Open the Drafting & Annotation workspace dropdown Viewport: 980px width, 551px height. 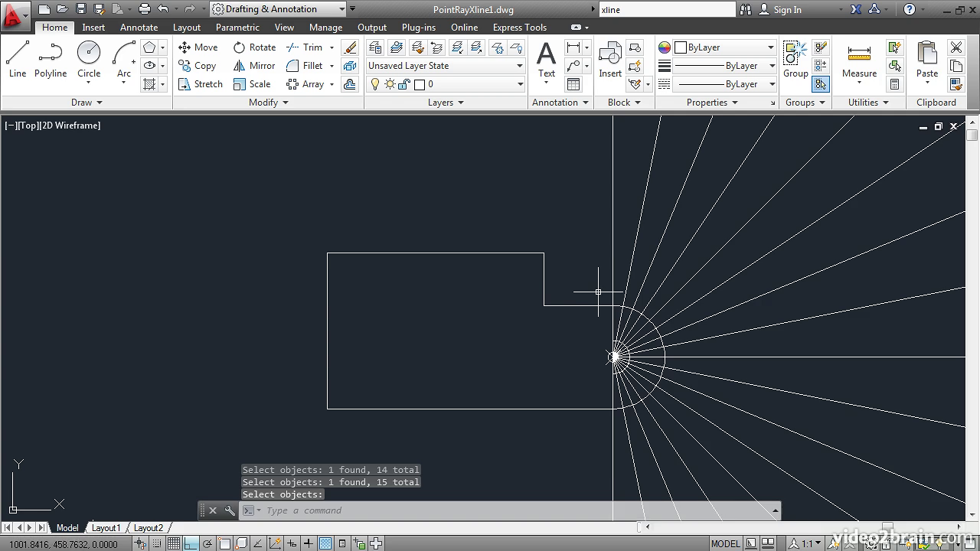(278, 9)
